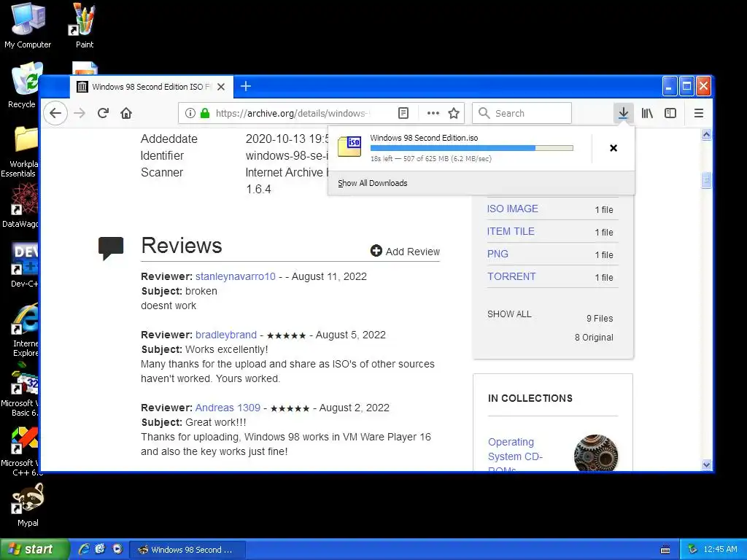The image size is (747, 560).
Task: Toggle the downloads arrow toolbar button
Action: click(x=623, y=113)
